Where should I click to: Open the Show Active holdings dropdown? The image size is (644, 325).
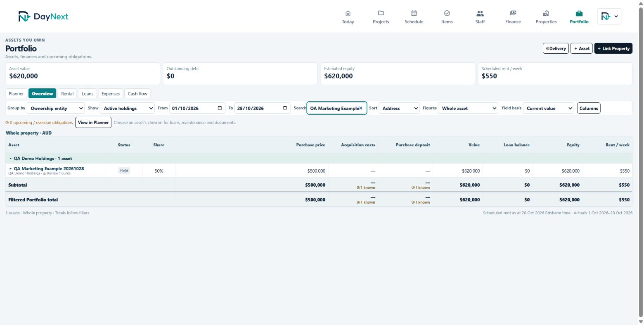tap(127, 108)
